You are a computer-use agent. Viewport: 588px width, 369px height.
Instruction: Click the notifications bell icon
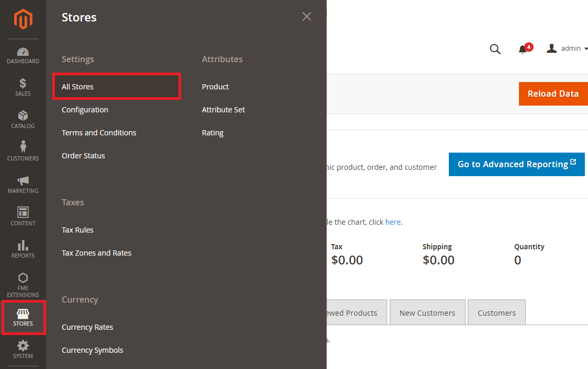coord(523,49)
